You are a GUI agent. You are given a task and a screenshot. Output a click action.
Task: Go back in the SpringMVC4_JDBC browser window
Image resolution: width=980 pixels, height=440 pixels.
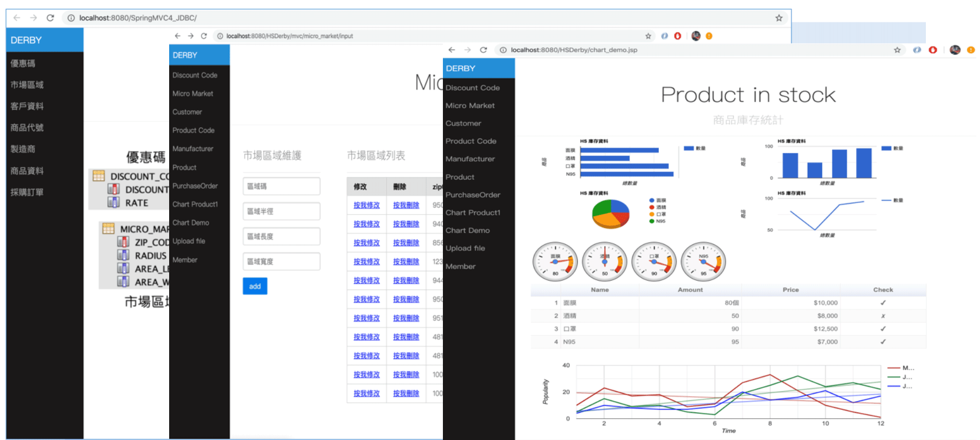point(17,18)
